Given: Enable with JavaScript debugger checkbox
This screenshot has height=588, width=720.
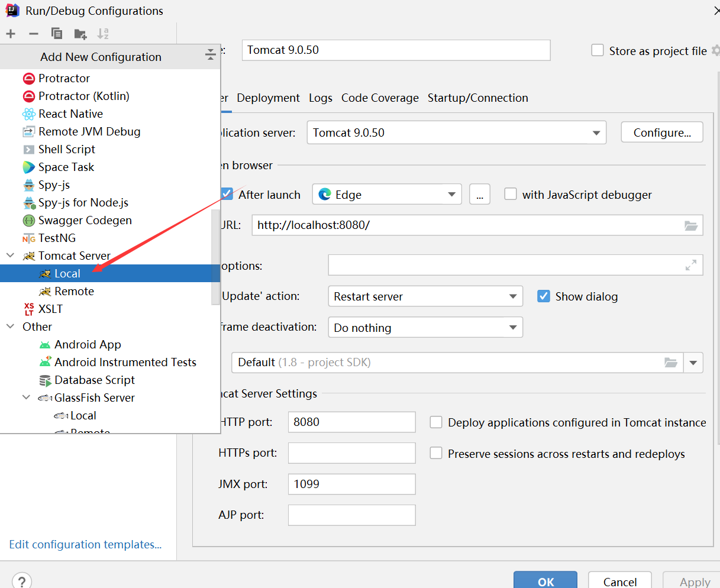Looking at the screenshot, I should tap(510, 194).
